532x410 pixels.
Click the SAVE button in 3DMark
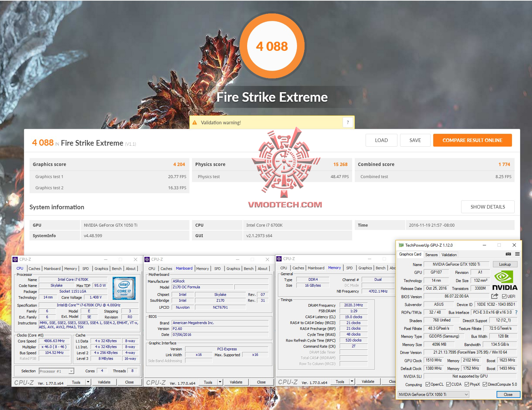click(x=415, y=140)
